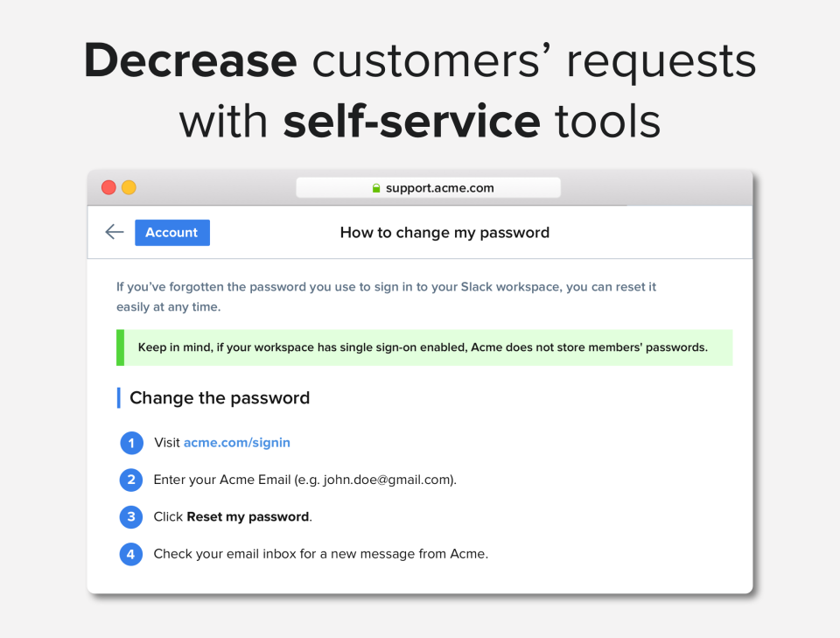Click the red close window button
The width and height of the screenshot is (840, 638).
108,187
